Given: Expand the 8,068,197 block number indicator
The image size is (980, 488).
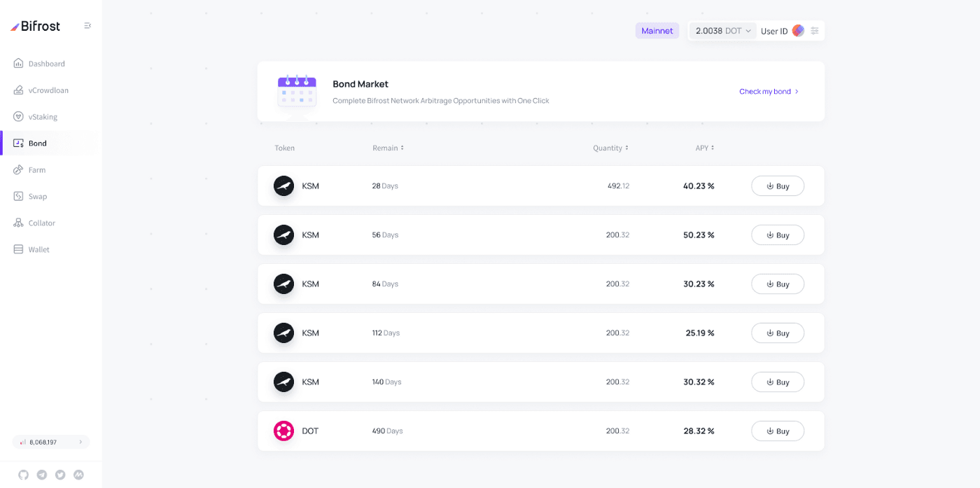Looking at the screenshot, I should (x=51, y=442).
